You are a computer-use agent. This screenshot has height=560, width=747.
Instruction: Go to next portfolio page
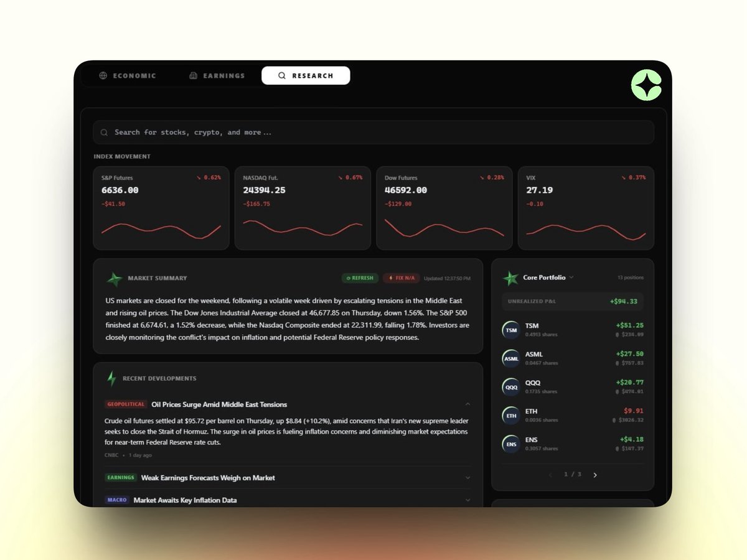point(595,475)
